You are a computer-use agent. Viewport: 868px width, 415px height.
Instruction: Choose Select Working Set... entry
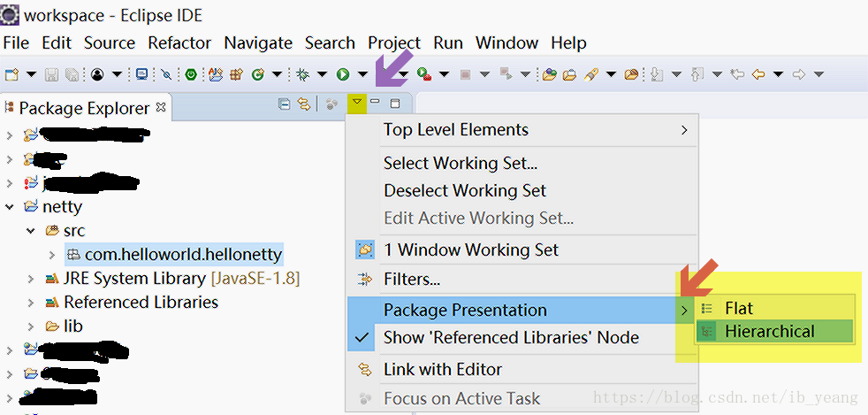click(522, 163)
